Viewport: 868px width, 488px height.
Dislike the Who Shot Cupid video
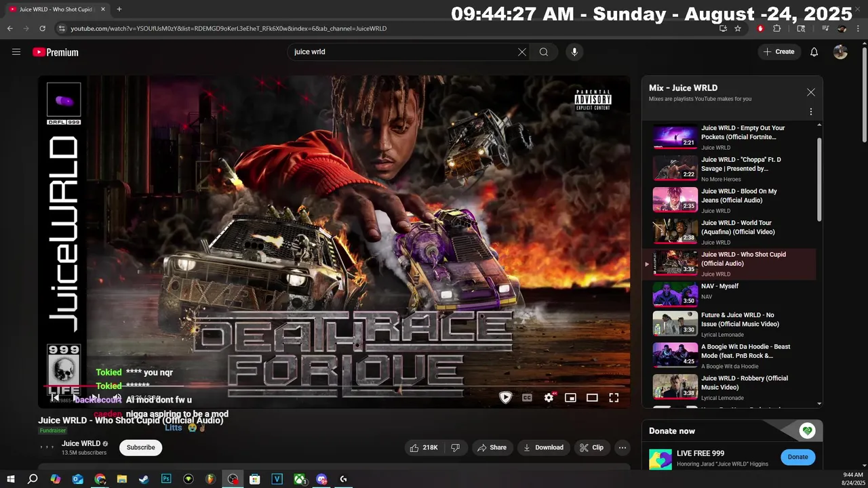pyautogui.click(x=456, y=447)
